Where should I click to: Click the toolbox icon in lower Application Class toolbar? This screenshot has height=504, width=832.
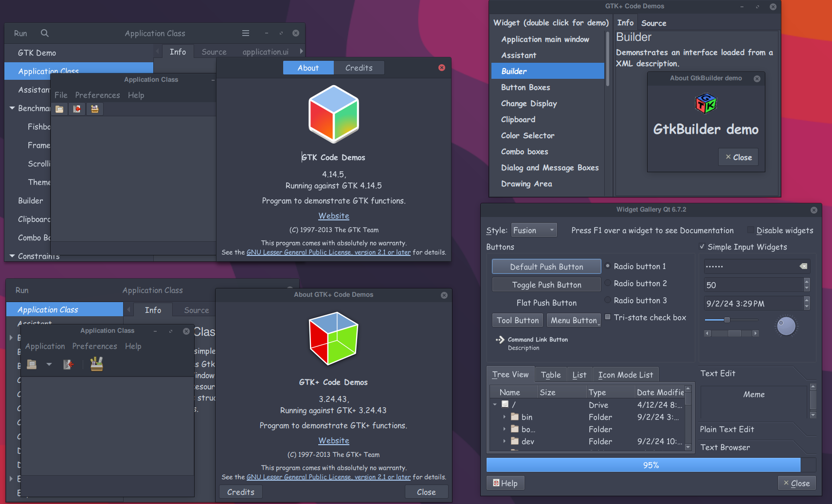pyautogui.click(x=96, y=364)
